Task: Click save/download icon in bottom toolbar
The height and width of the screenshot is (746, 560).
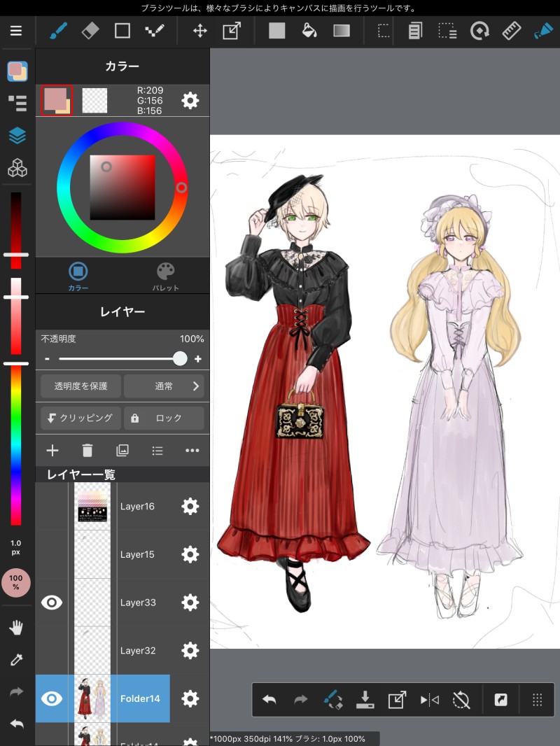Action: (x=365, y=699)
